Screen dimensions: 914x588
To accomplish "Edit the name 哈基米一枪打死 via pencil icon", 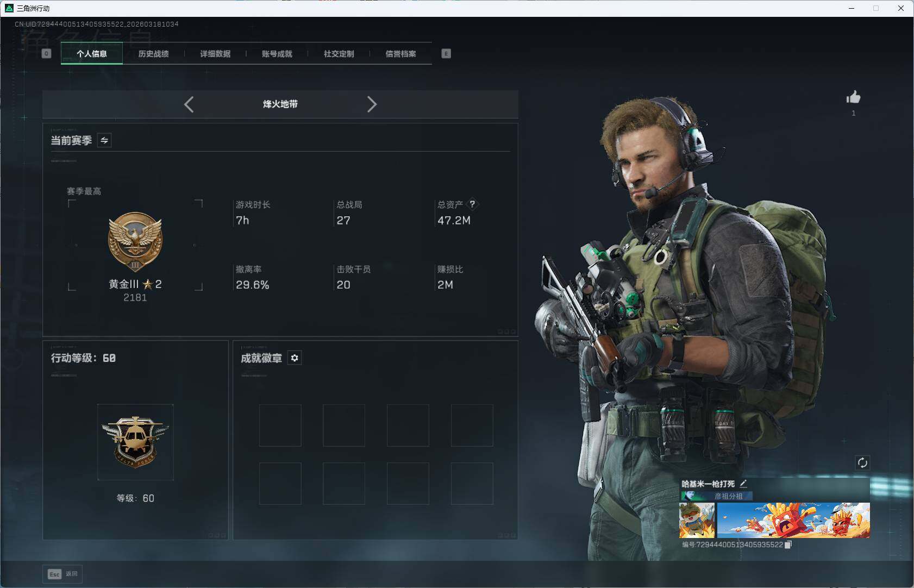I will (x=744, y=483).
